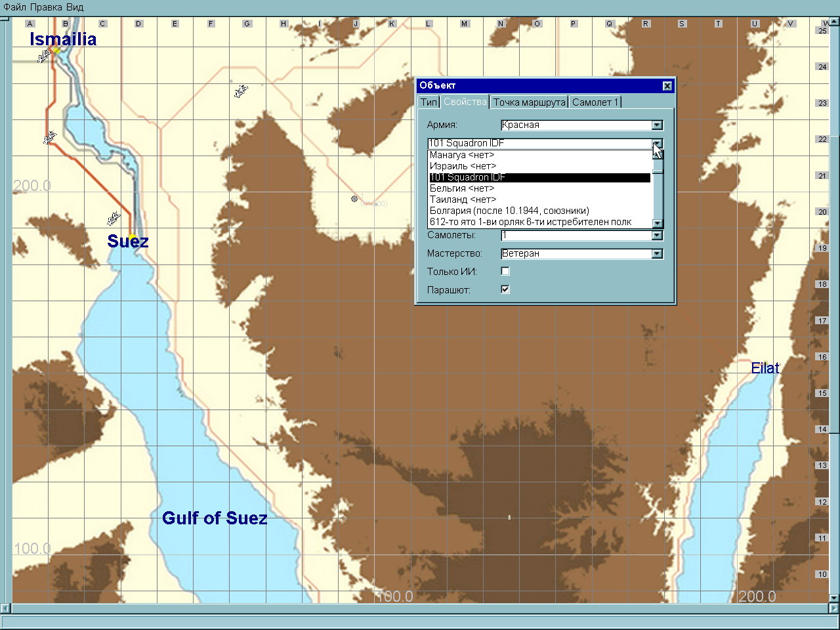Screen dimensions: 840x630
Task: Toggle the Только ИИ checkbox
Action: pyautogui.click(x=505, y=271)
